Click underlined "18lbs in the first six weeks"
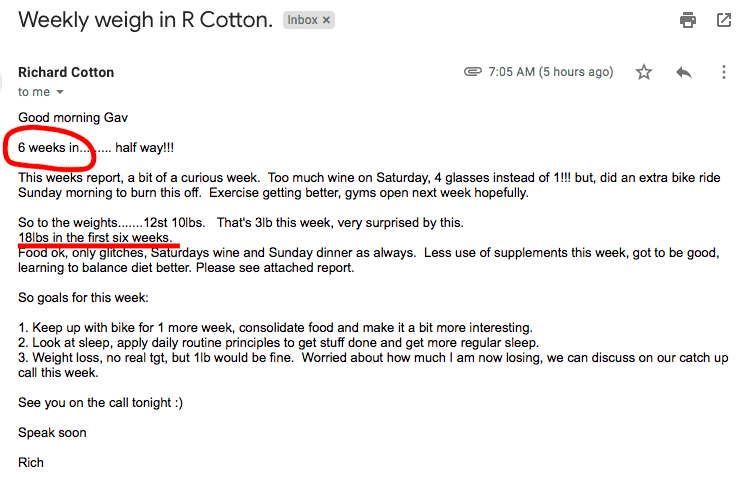The width and height of the screenshot is (744, 477). tap(95, 237)
